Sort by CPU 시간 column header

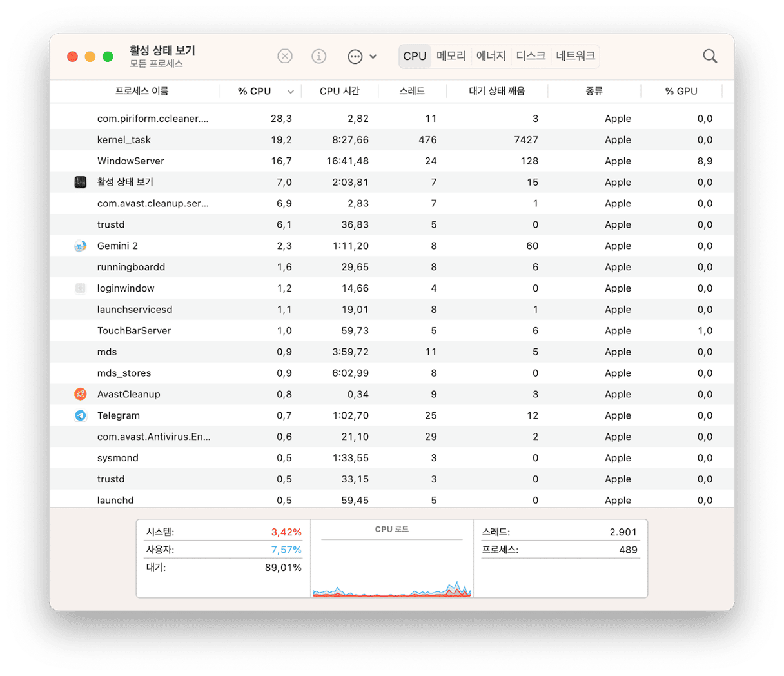(x=340, y=91)
